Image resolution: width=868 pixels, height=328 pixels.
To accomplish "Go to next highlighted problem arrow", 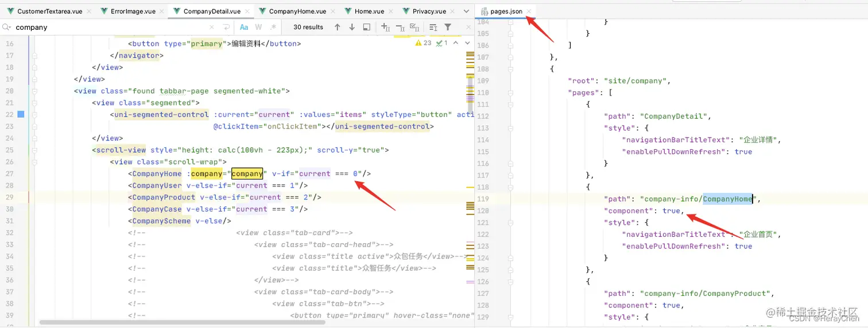I will [467, 43].
